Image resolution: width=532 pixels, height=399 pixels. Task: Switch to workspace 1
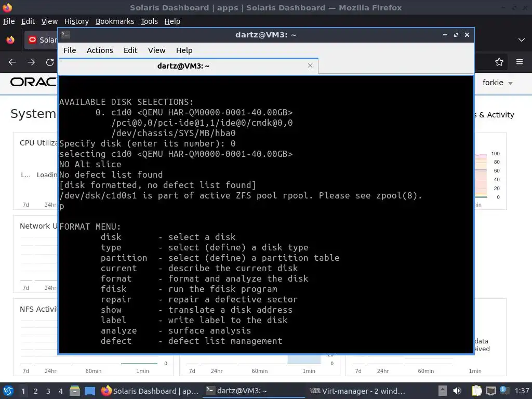[23, 391]
